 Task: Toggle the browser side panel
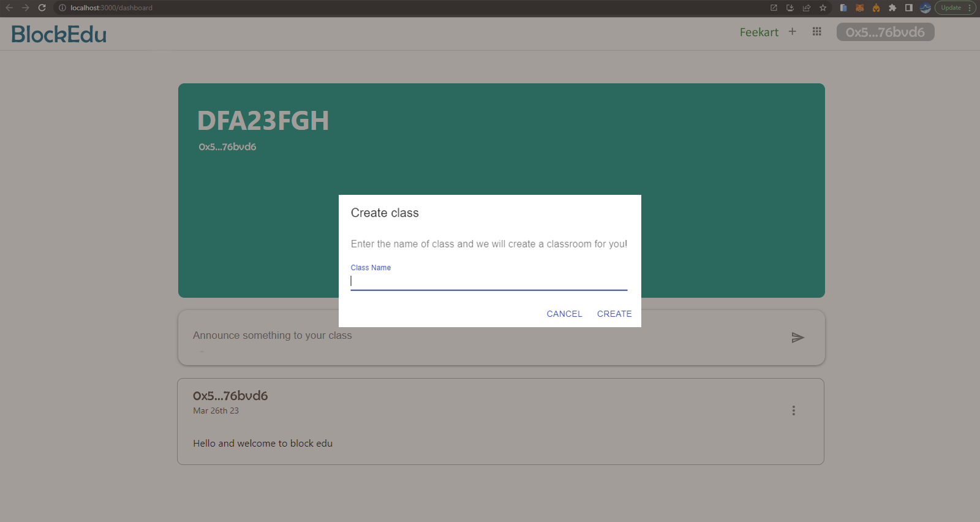click(909, 8)
